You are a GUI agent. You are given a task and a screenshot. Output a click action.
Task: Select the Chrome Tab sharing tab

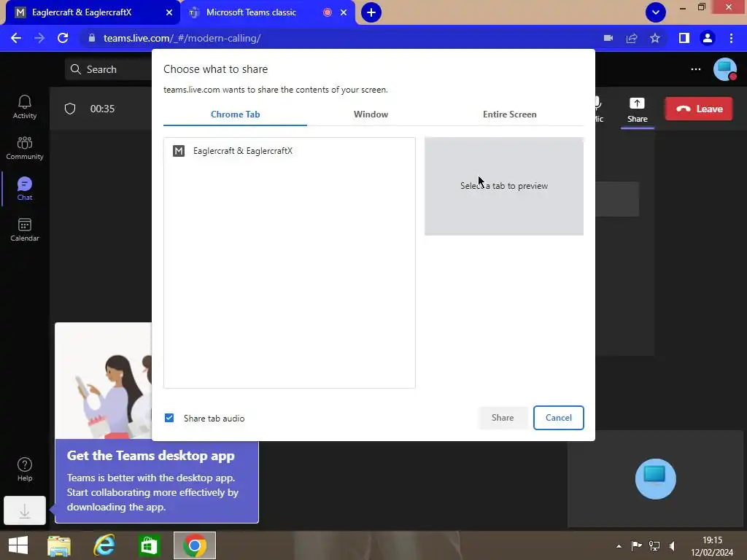pyautogui.click(x=235, y=114)
